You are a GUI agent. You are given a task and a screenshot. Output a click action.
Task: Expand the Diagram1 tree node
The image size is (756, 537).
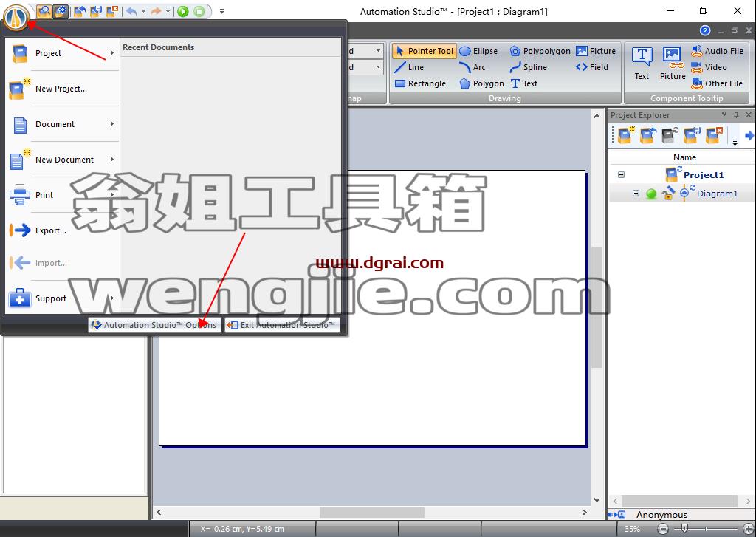pos(636,194)
